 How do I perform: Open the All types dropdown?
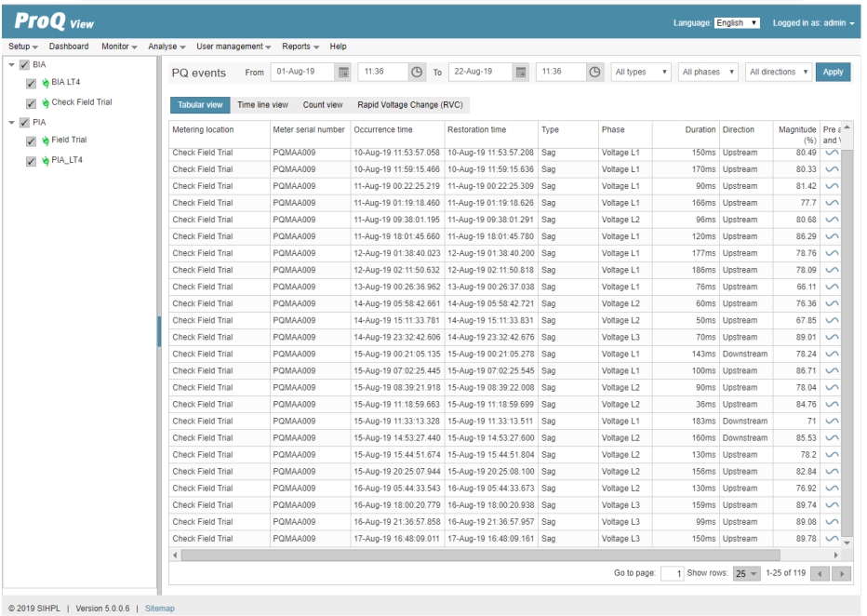[x=640, y=72]
